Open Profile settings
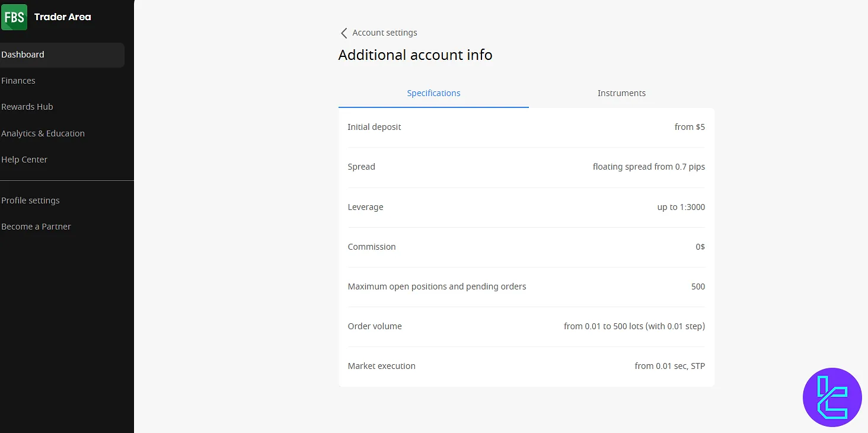The height and width of the screenshot is (433, 868). (30, 200)
